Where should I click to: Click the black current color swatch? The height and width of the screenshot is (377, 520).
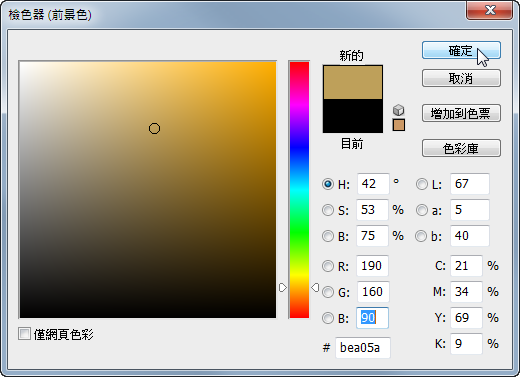coord(353,116)
